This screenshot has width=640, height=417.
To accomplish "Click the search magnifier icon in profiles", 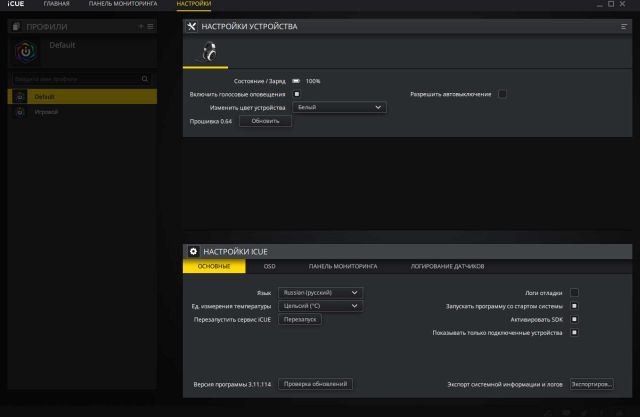I will coord(144,78).
